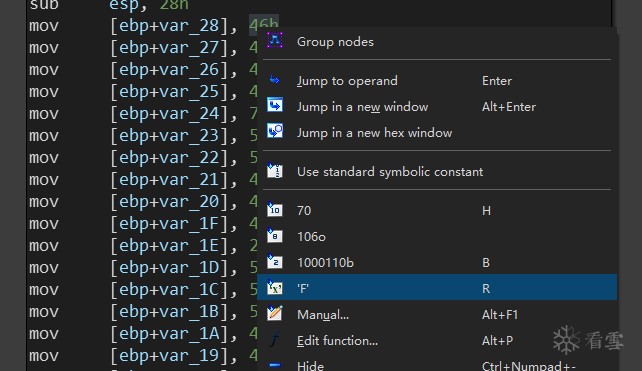Click mov mnemonic on var_28 line
The image size is (642, 371).
(44, 26)
